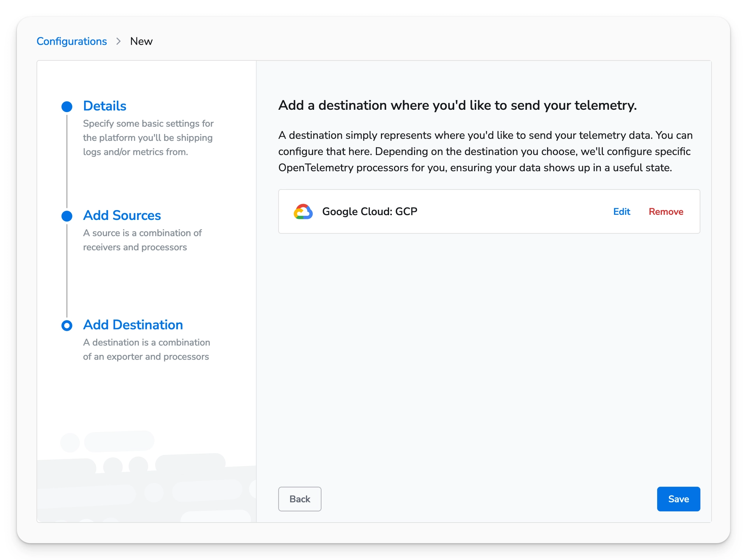Select the Add Destination wizard step
Image resolution: width=747 pixels, height=560 pixels.
tap(133, 325)
